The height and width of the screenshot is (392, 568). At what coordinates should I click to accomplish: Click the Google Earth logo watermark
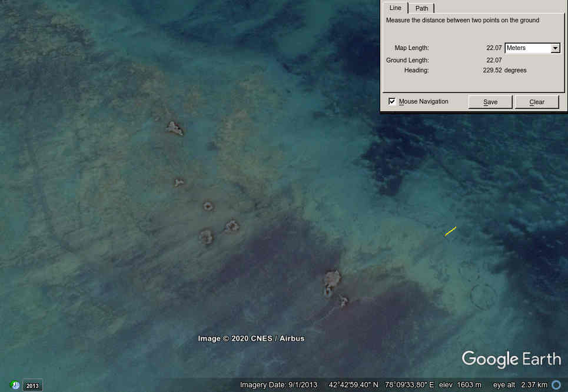tap(511, 359)
